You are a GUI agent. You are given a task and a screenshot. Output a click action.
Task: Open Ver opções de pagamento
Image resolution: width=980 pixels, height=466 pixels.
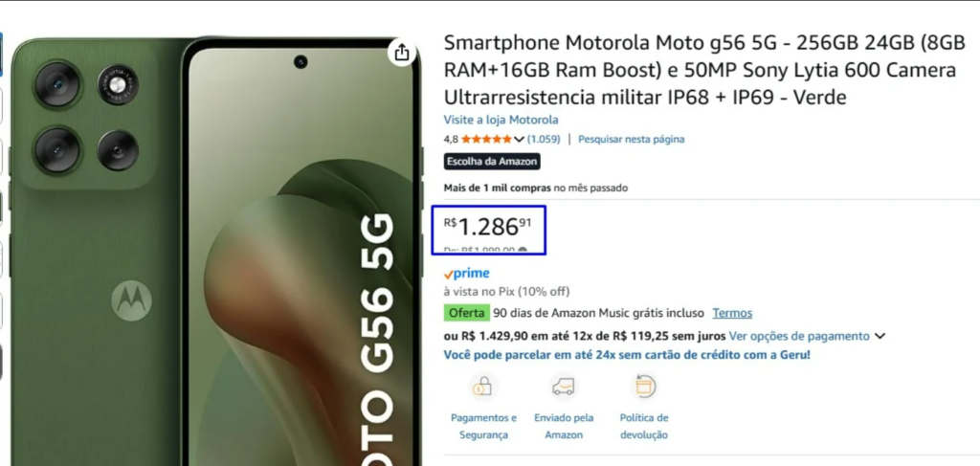coord(799,336)
